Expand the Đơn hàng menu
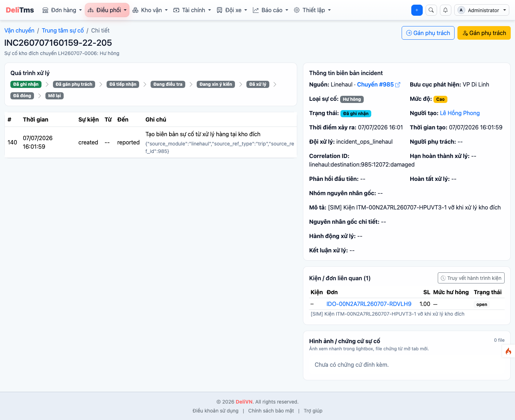This screenshot has height=420, width=515. coord(62,10)
